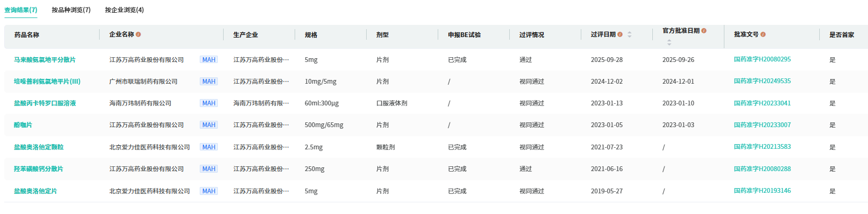Viewport: 868px width, 214px height.
Task: Click the date 2025-09-26
Action: pyautogui.click(x=678, y=60)
